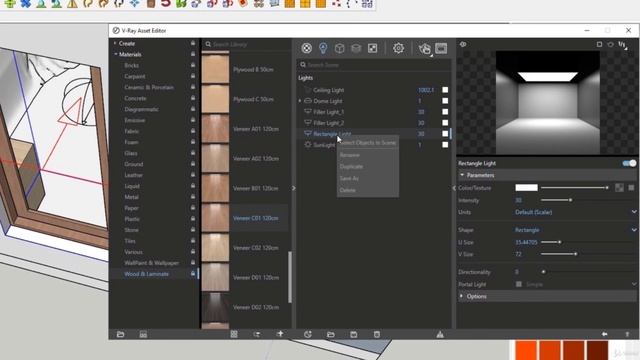The width and height of the screenshot is (640, 360).
Task: Enable the Portal Light checkbox
Action: pos(519,284)
